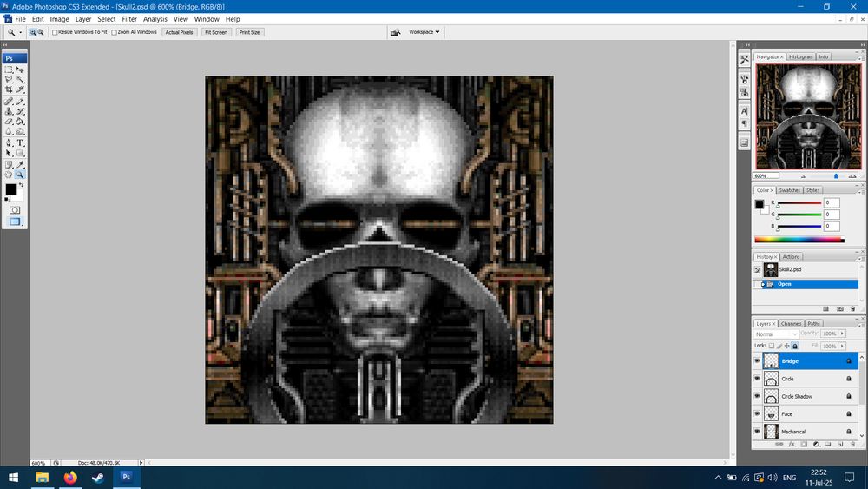Select the Rectangular Marquee tool
This screenshot has width=868, height=489.
click(9, 69)
